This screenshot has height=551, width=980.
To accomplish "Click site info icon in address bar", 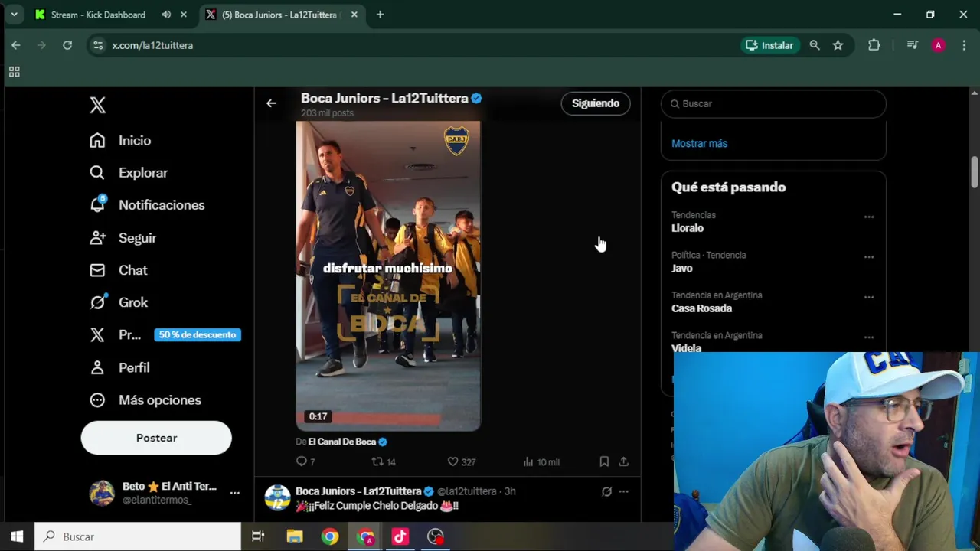I will (97, 45).
